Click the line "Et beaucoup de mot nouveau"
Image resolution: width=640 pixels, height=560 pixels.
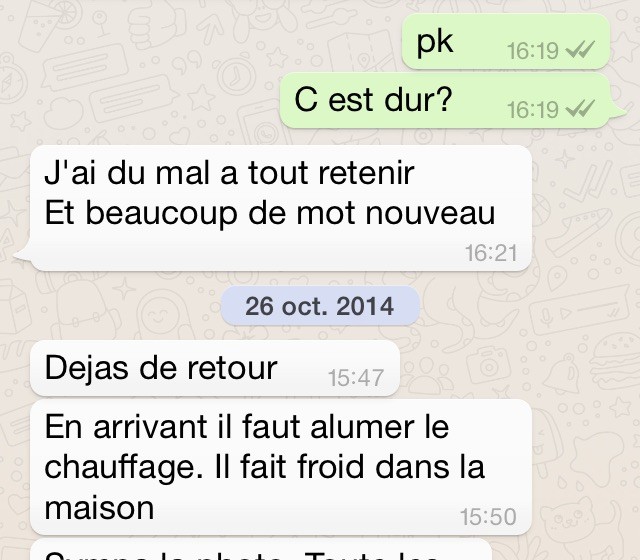[269, 213]
